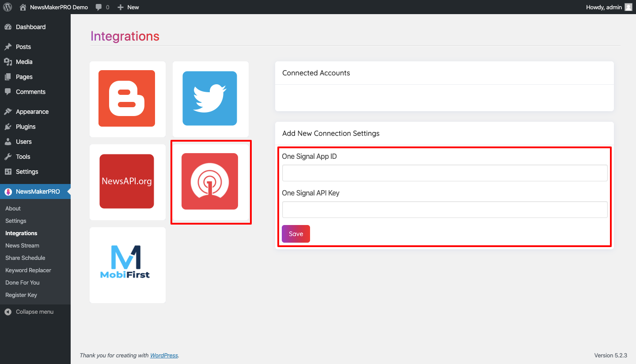Open the MobiFirst integration tile
The image size is (636, 364).
[127, 265]
